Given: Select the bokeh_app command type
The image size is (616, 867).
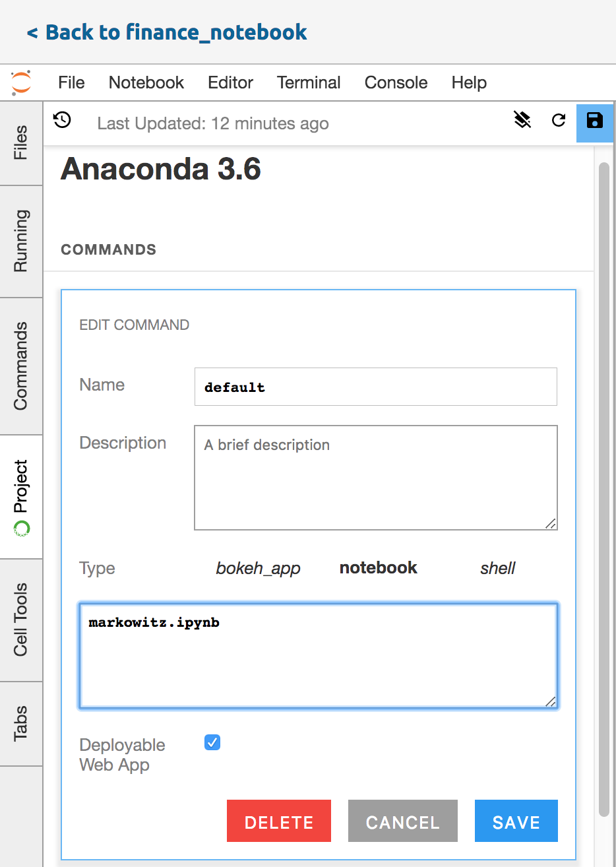Looking at the screenshot, I should (258, 568).
